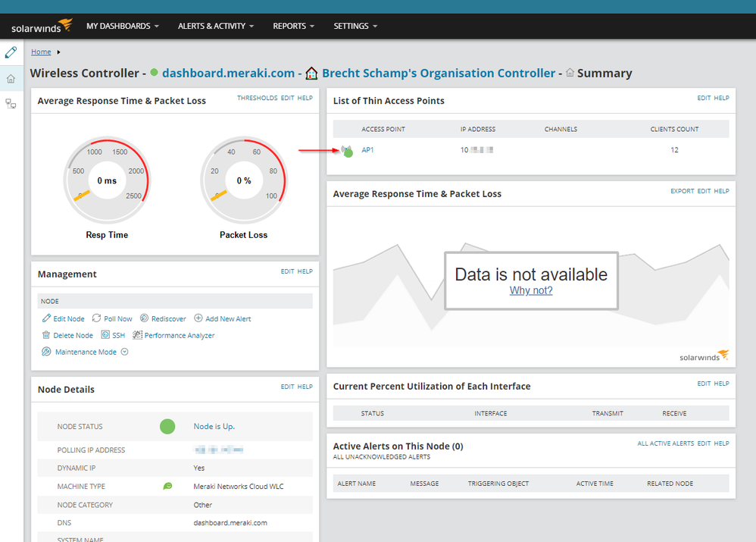Click All Active Alerts link
This screenshot has height=542, width=756.
click(x=665, y=443)
